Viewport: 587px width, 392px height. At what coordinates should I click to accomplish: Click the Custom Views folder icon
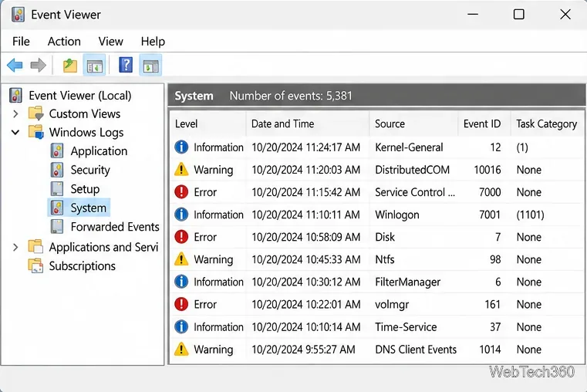(x=36, y=113)
